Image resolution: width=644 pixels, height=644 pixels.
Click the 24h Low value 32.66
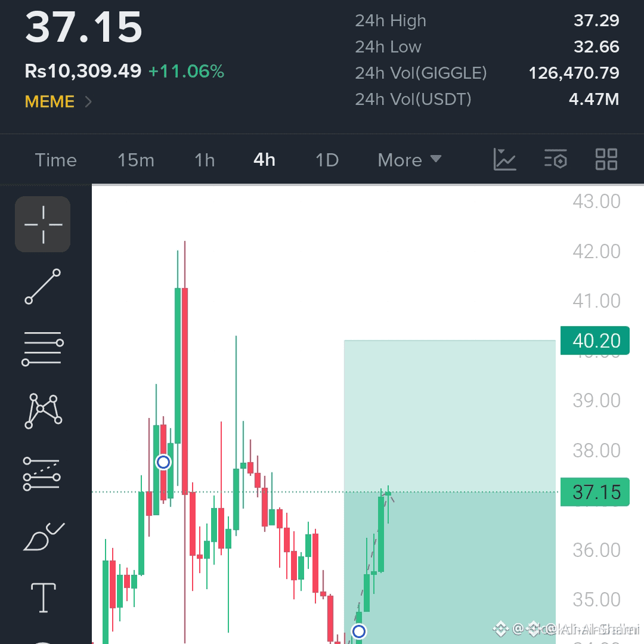(596, 47)
